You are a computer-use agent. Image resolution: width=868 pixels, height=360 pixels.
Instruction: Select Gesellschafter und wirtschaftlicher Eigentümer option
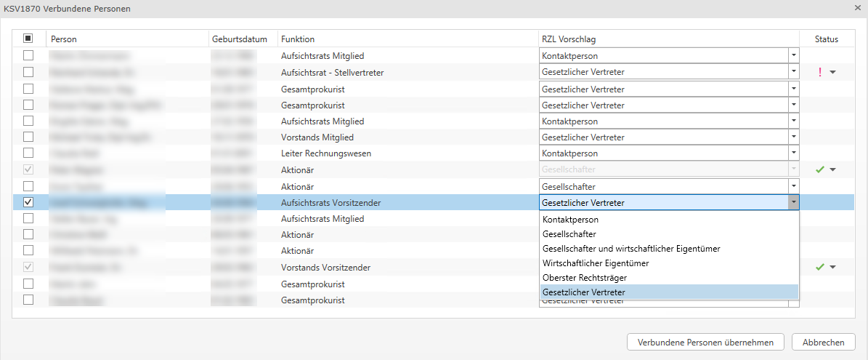tap(631, 249)
